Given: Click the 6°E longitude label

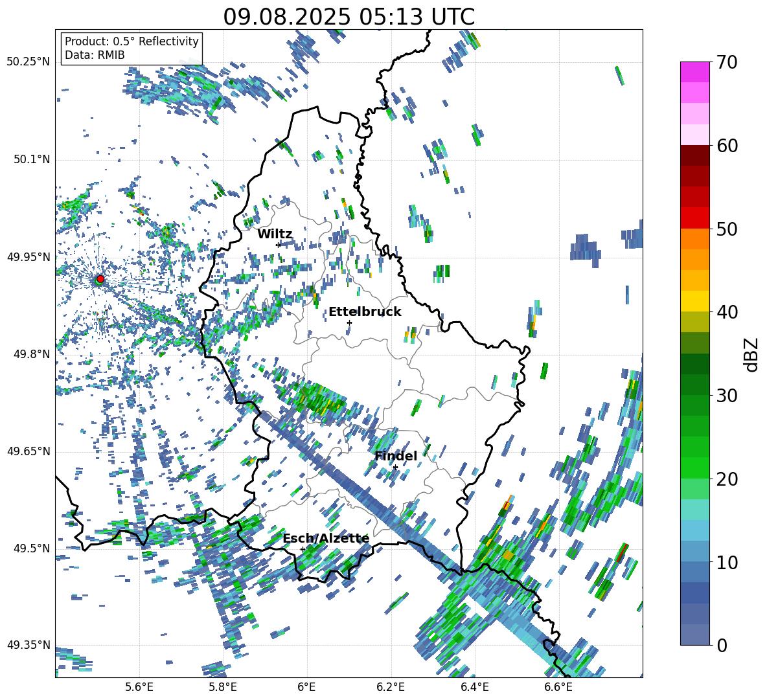Looking at the screenshot, I should [306, 687].
